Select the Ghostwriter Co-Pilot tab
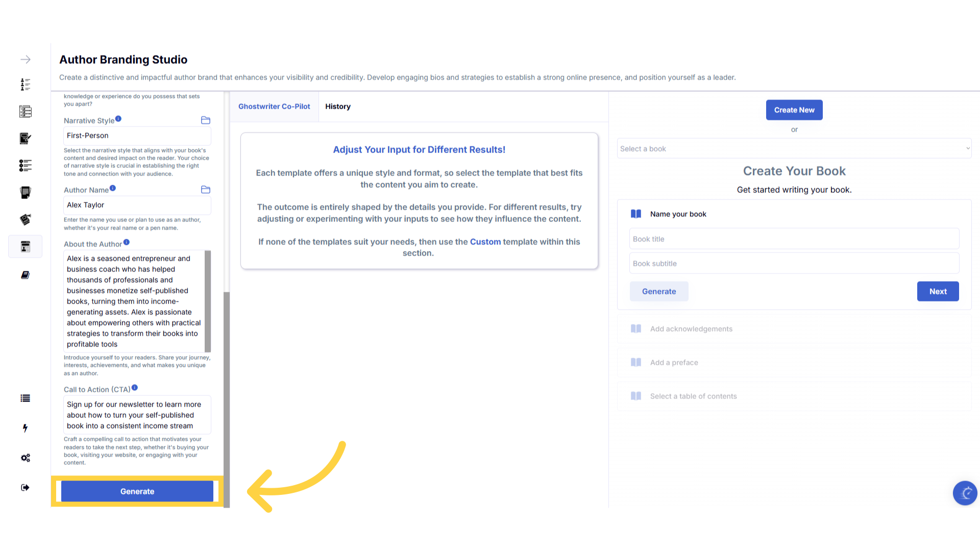This screenshot has height=551, width=980. tap(274, 107)
